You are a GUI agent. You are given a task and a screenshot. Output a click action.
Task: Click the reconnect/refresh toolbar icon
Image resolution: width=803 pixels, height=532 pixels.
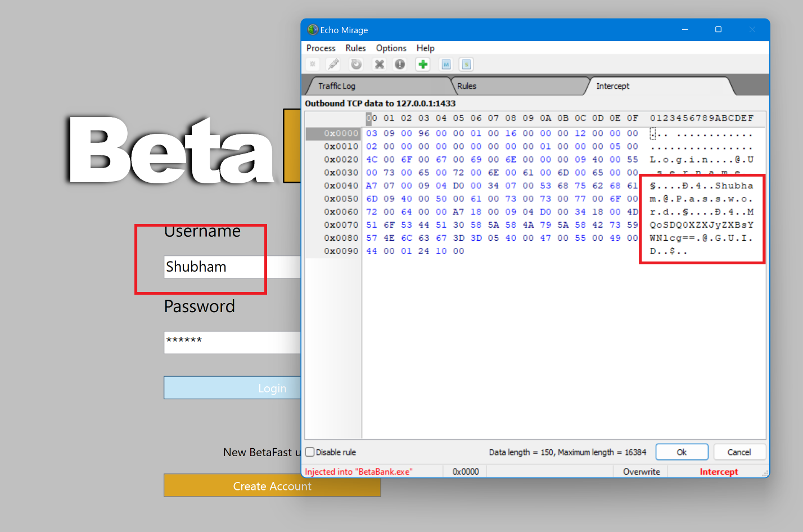pyautogui.click(x=356, y=64)
